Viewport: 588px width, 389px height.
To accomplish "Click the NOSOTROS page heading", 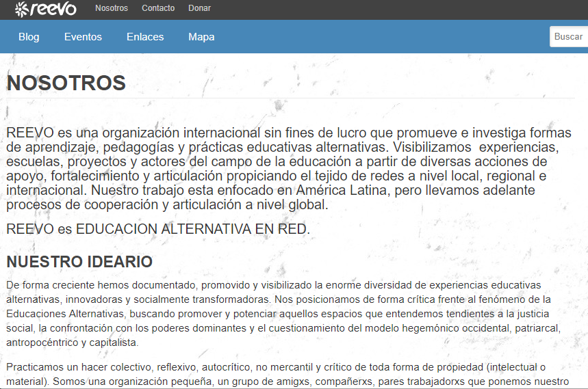I will click(x=66, y=83).
